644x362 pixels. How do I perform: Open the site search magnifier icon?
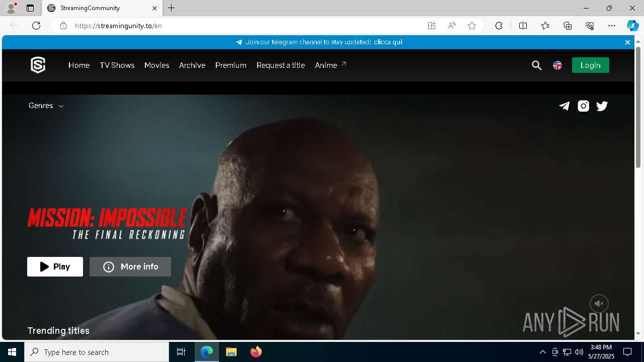(537, 65)
